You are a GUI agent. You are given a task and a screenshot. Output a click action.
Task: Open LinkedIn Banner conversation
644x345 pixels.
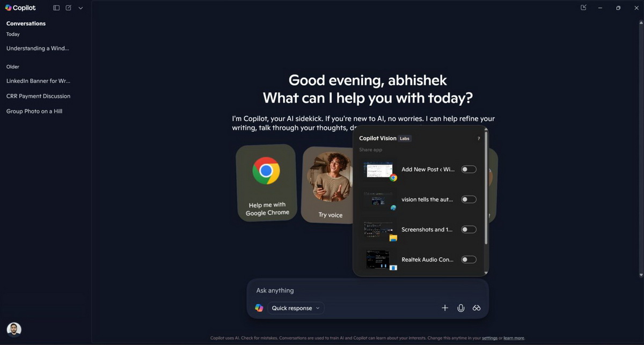click(x=38, y=81)
